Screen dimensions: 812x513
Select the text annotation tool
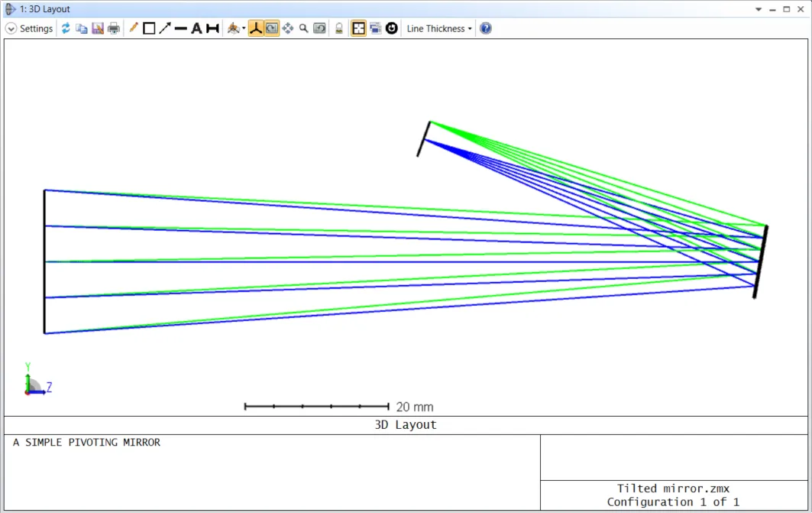pyautogui.click(x=196, y=28)
